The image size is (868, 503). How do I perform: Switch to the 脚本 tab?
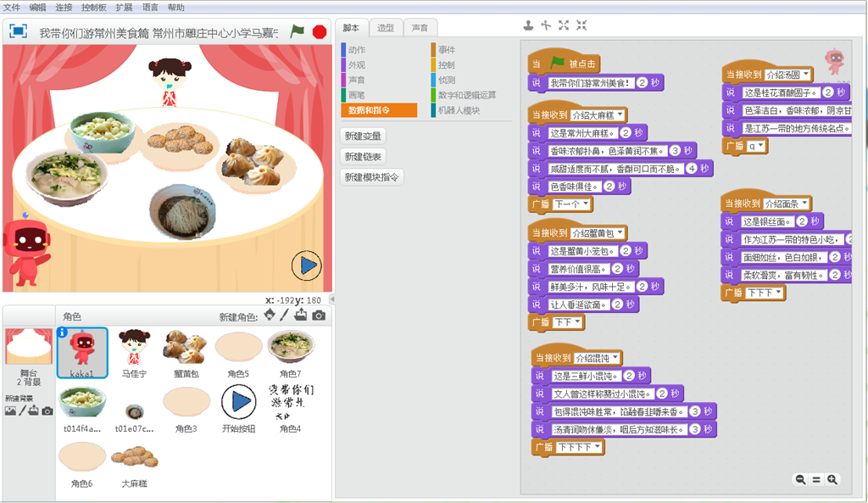pyautogui.click(x=351, y=28)
